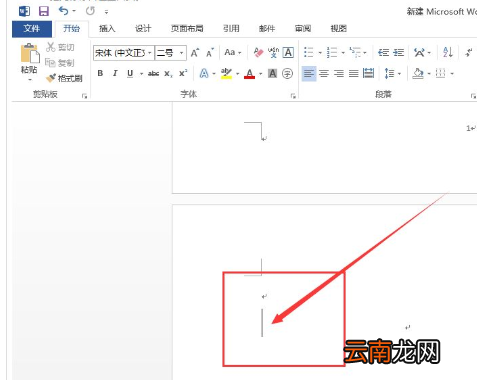Image resolution: width=477 pixels, height=380 pixels.
Task: Toggle subscript formatting
Action: pyautogui.click(x=168, y=74)
